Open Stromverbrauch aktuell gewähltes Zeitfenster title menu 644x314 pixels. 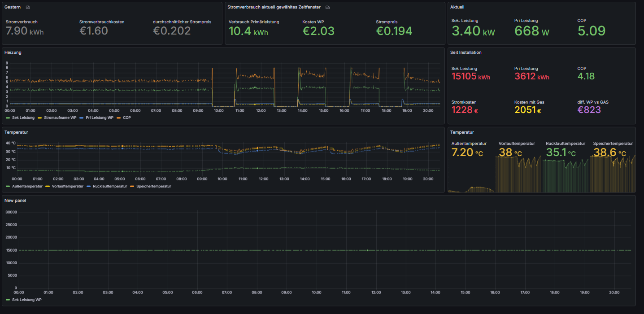[274, 7]
